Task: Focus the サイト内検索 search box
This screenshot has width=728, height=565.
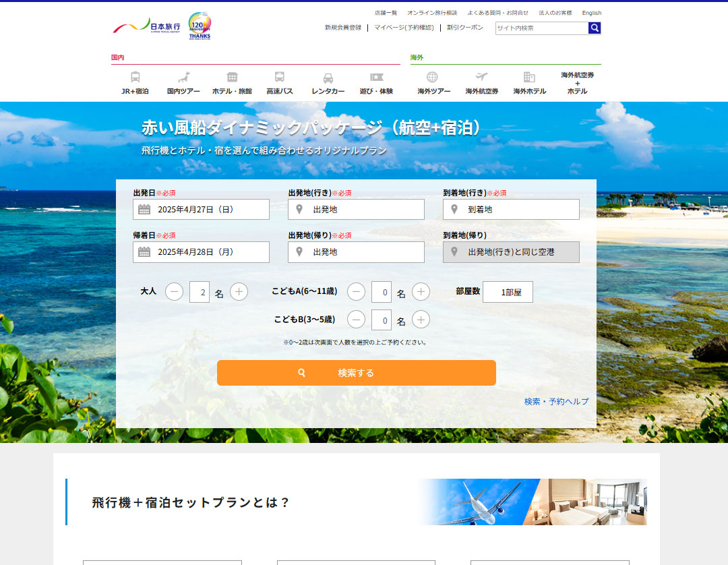Action: coord(541,28)
